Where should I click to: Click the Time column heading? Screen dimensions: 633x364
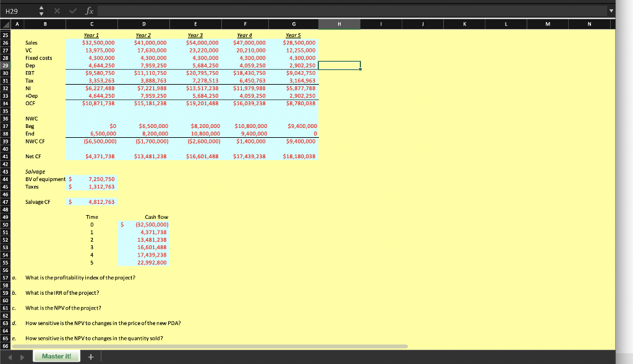[x=91, y=217]
